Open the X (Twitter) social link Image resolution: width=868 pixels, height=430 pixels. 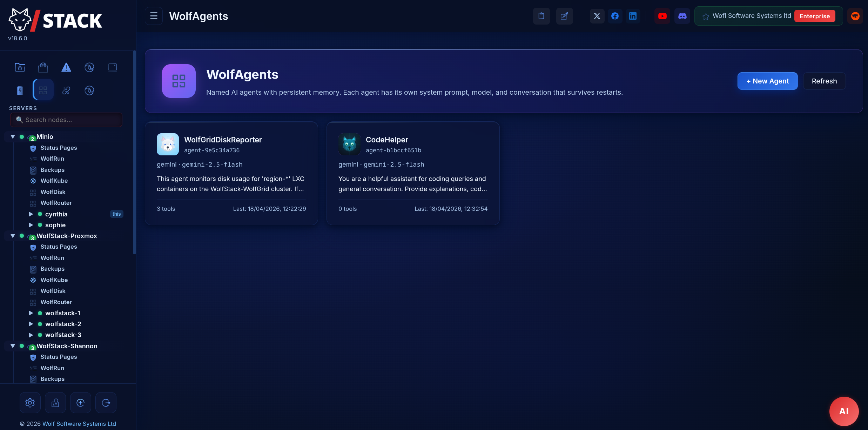pyautogui.click(x=597, y=16)
